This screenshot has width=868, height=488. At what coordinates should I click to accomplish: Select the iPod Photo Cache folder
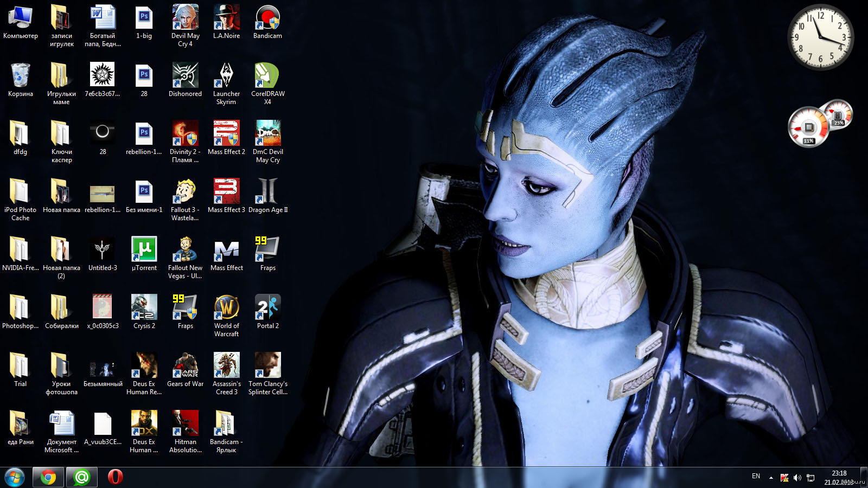tap(21, 200)
